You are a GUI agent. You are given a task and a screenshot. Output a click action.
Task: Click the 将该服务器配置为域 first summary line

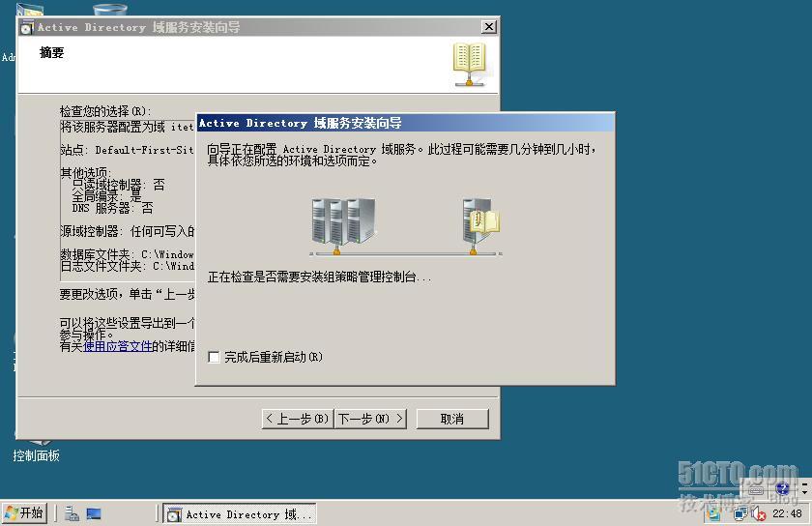[x=127, y=127]
